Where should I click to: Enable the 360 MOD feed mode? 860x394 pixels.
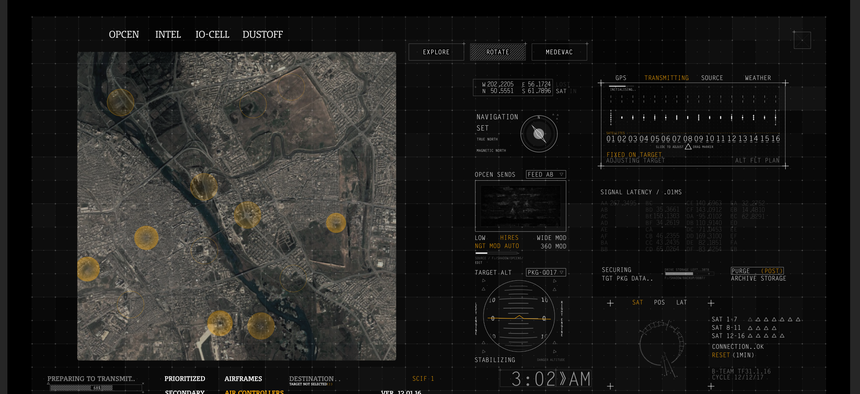click(553, 246)
